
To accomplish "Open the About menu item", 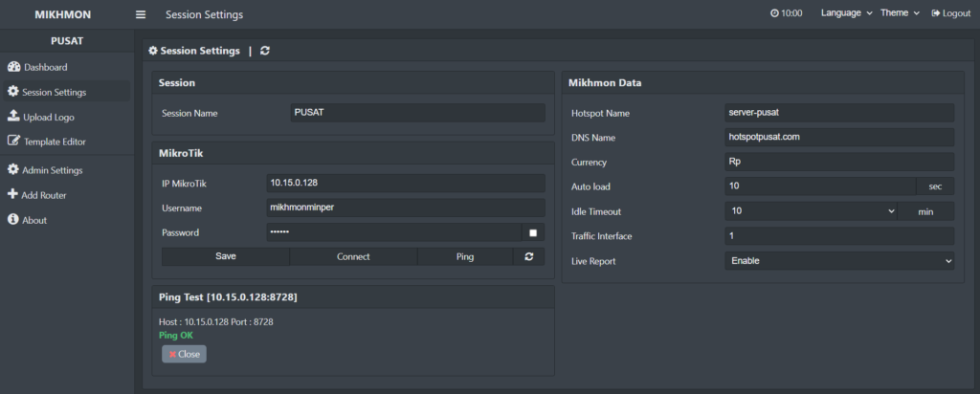I will (67, 220).
